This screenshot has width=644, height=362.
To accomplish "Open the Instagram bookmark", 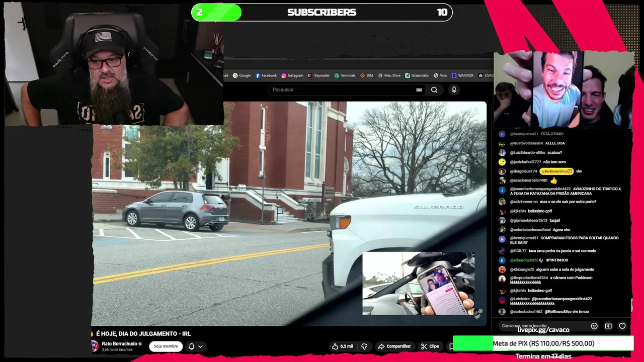I will click(292, 75).
